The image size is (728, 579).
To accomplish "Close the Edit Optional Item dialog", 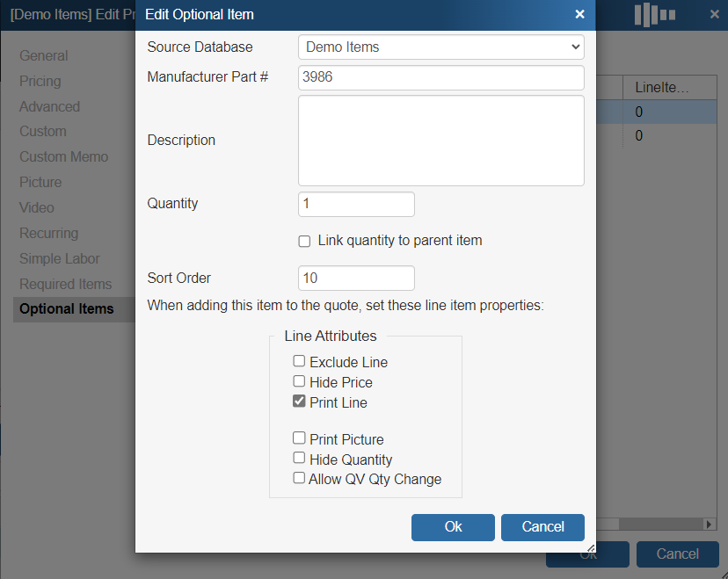I will point(579,14).
